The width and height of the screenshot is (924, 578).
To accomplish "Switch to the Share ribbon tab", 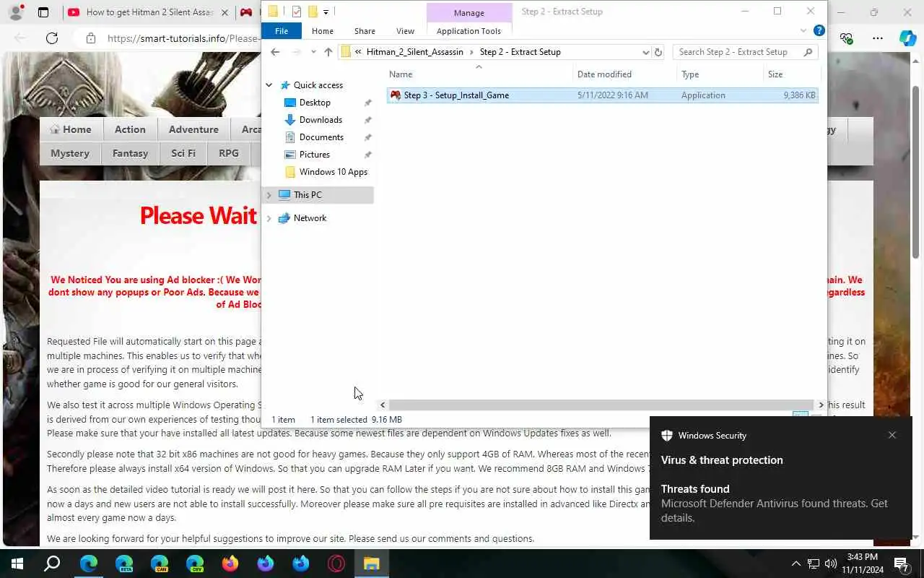I will (x=365, y=31).
